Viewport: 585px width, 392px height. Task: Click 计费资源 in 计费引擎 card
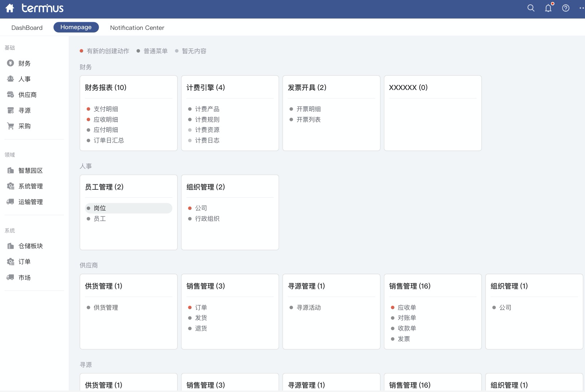(x=207, y=130)
